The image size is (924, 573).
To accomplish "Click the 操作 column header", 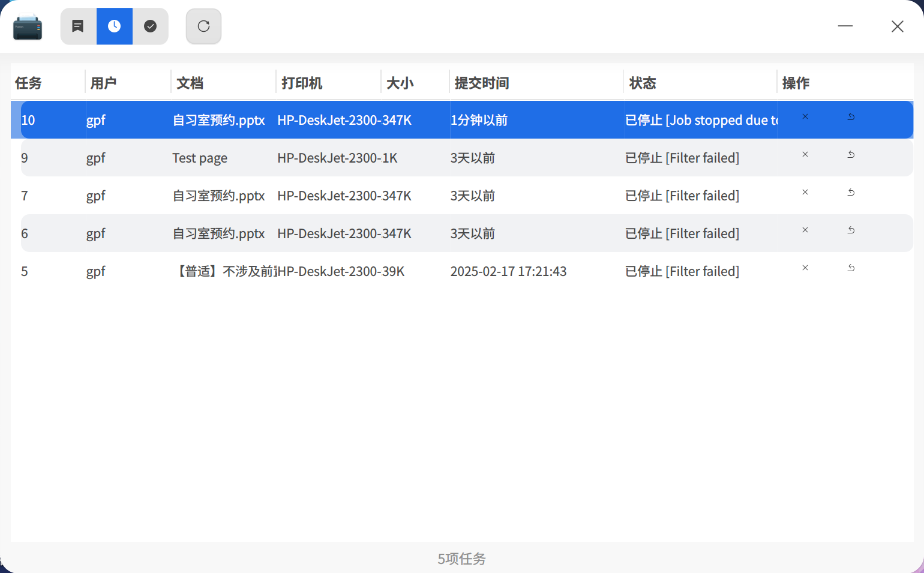I will pyautogui.click(x=845, y=83).
